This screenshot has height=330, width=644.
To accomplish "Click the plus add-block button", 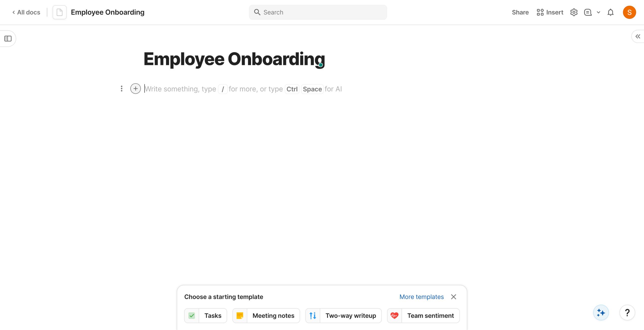I will click(x=135, y=89).
